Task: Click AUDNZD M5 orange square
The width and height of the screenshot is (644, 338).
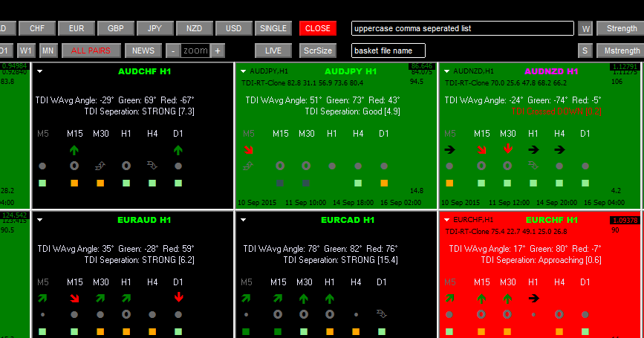Action: 449,183
